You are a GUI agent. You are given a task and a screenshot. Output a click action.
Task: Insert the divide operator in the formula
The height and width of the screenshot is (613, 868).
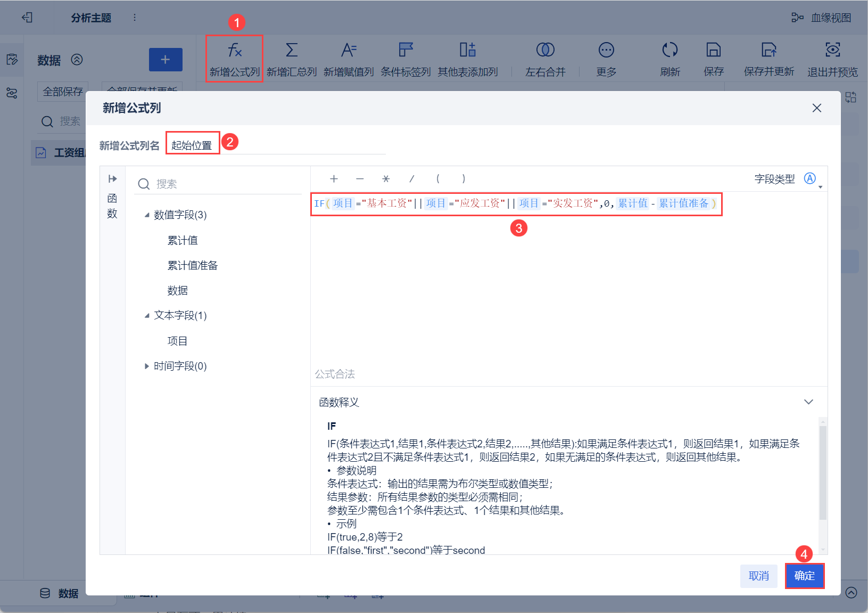[x=411, y=179]
